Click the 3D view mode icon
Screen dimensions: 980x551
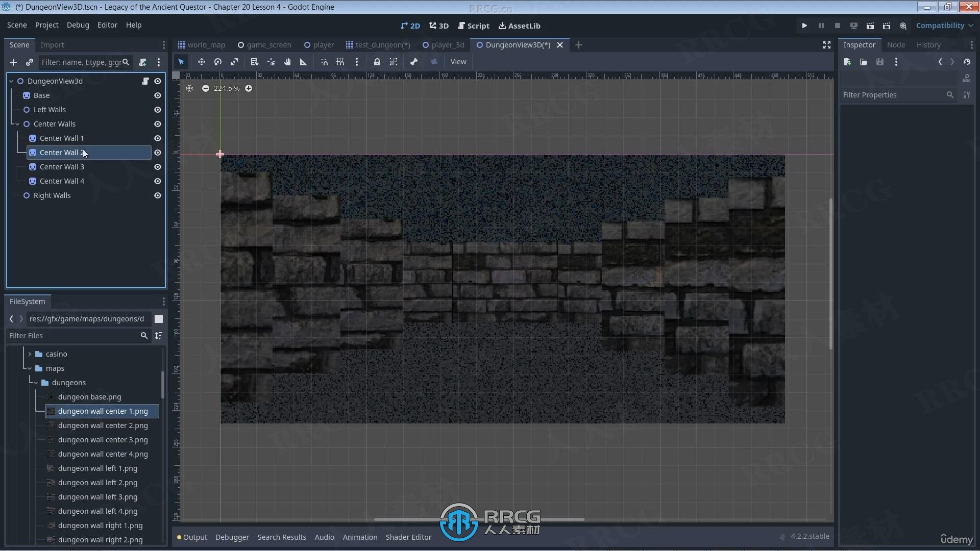coord(439,26)
